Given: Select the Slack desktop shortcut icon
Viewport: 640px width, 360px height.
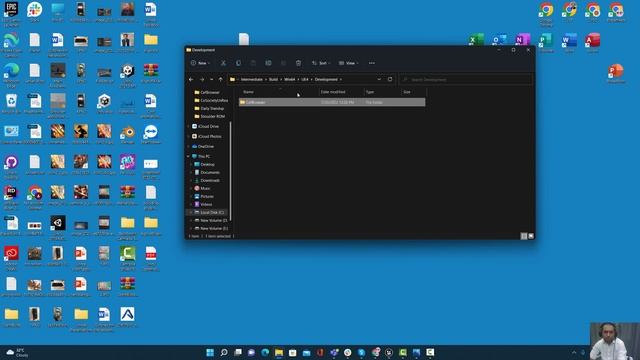Looking at the screenshot, I should pos(34,11).
